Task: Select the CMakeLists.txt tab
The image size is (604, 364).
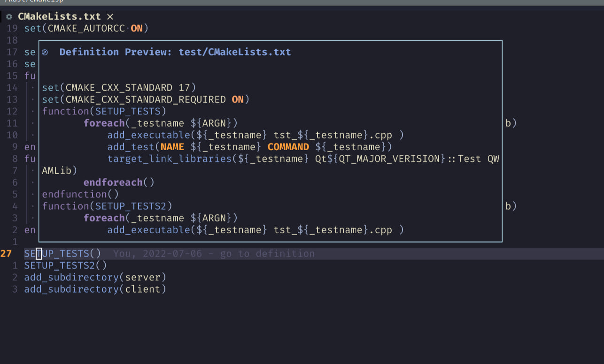Action: click(x=59, y=16)
